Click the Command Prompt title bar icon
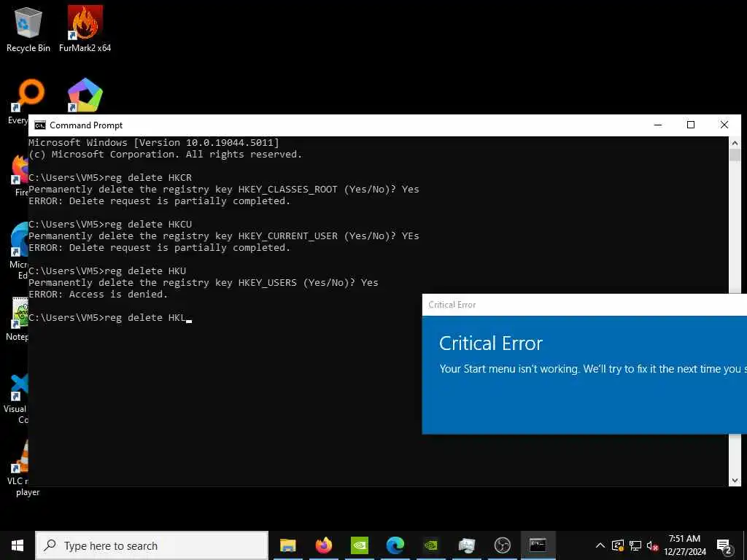The image size is (747, 560). click(40, 125)
